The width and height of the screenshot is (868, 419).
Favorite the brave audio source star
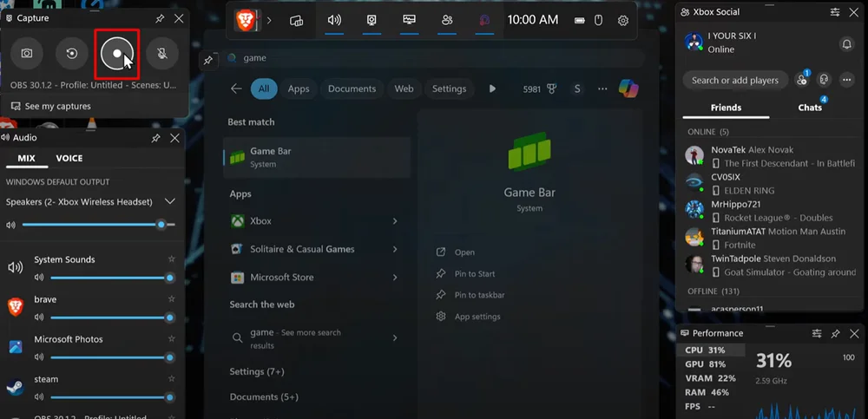tap(172, 299)
